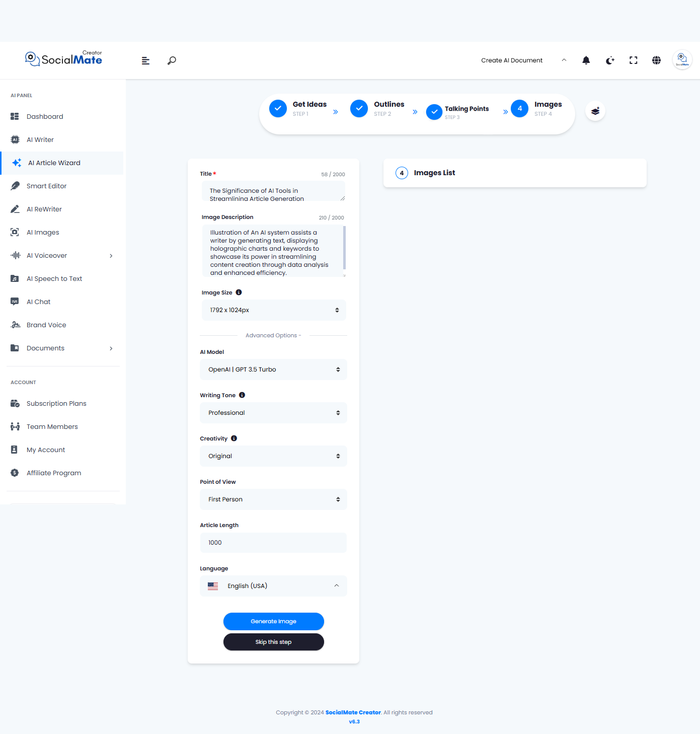This screenshot has height=734, width=700.
Task: Open Affiliate Program menu item
Action: 63,473
